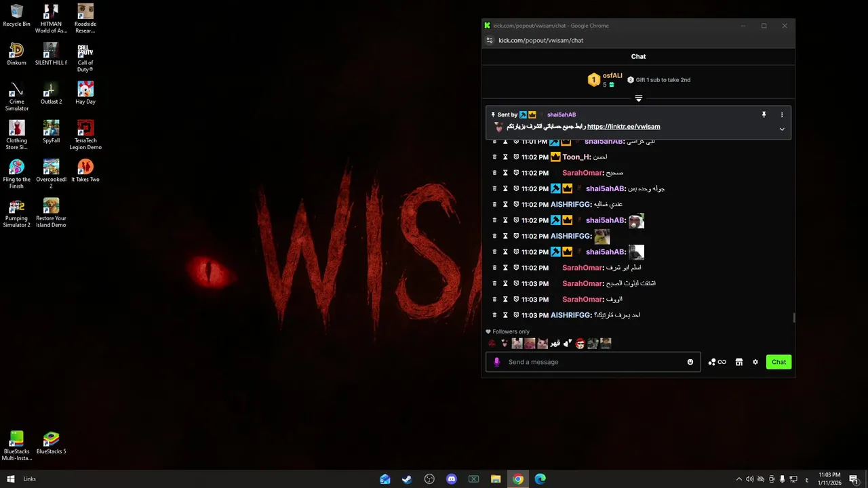
Task: Select the Call of Duty desktop shortcut
Action: [85, 58]
